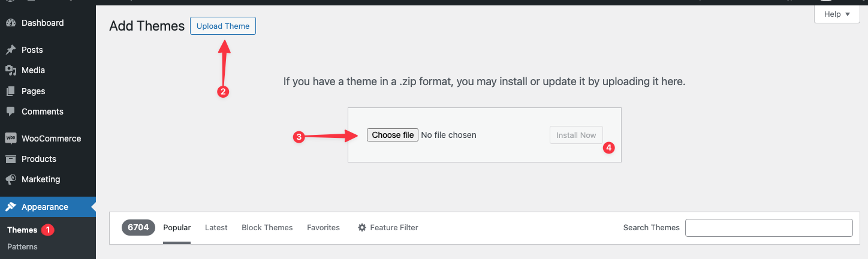View the Favorites tab
The height and width of the screenshot is (259, 868).
323,228
